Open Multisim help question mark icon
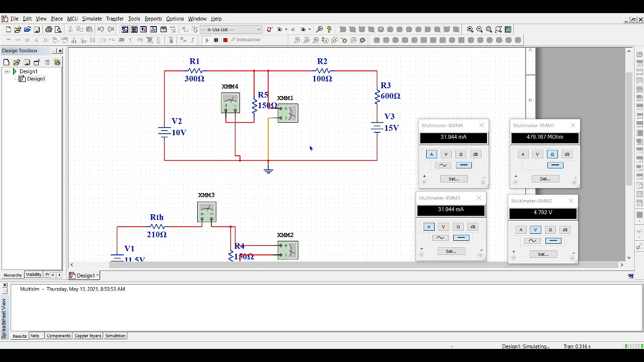 (x=329, y=30)
